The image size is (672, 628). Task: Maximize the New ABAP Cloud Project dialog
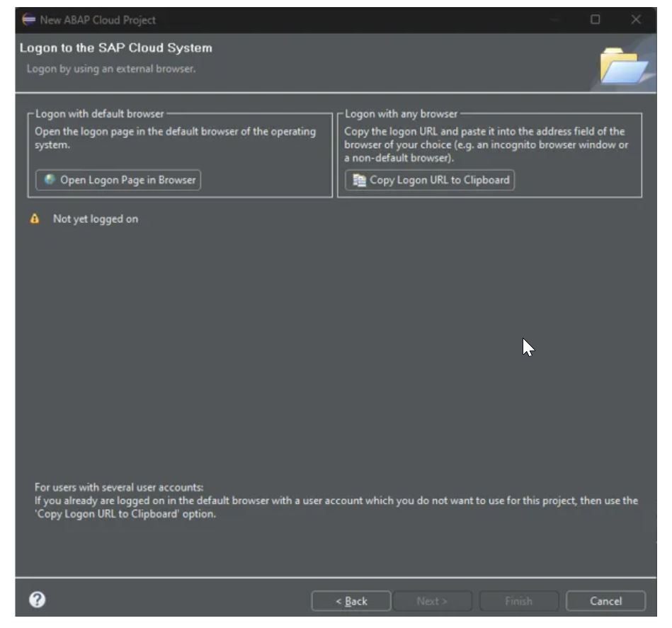click(596, 19)
